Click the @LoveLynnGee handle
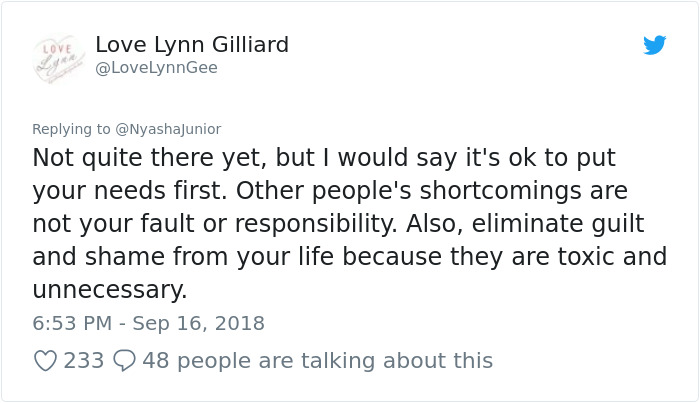Image resolution: width=700 pixels, height=403 pixels. [x=156, y=68]
